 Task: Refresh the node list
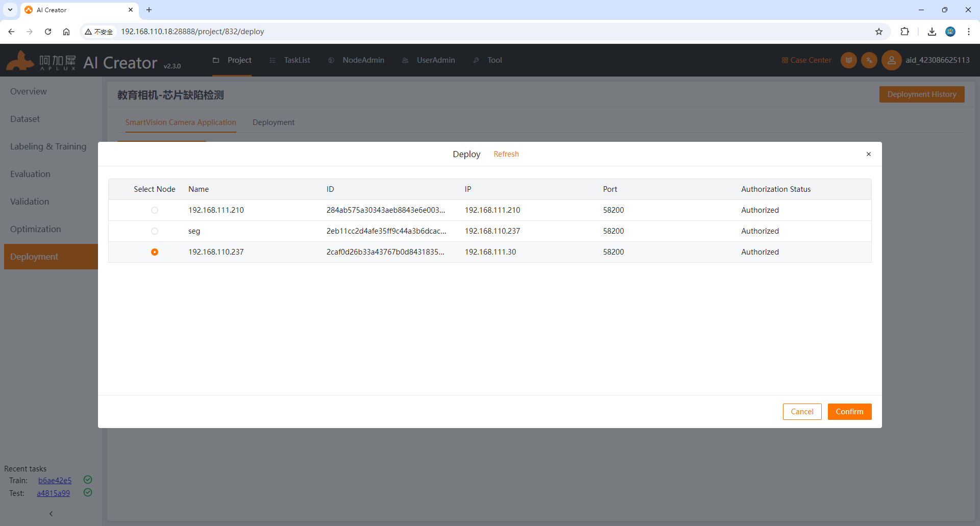(506, 154)
